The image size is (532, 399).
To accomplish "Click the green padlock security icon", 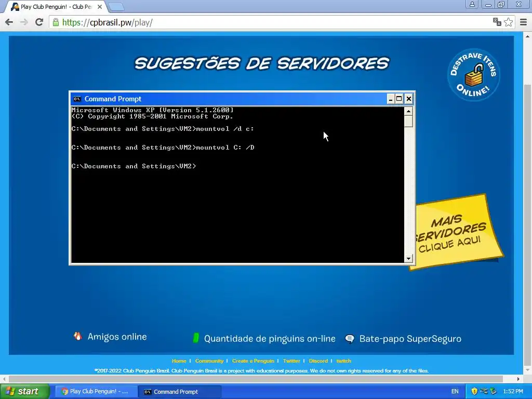I will [x=56, y=22].
